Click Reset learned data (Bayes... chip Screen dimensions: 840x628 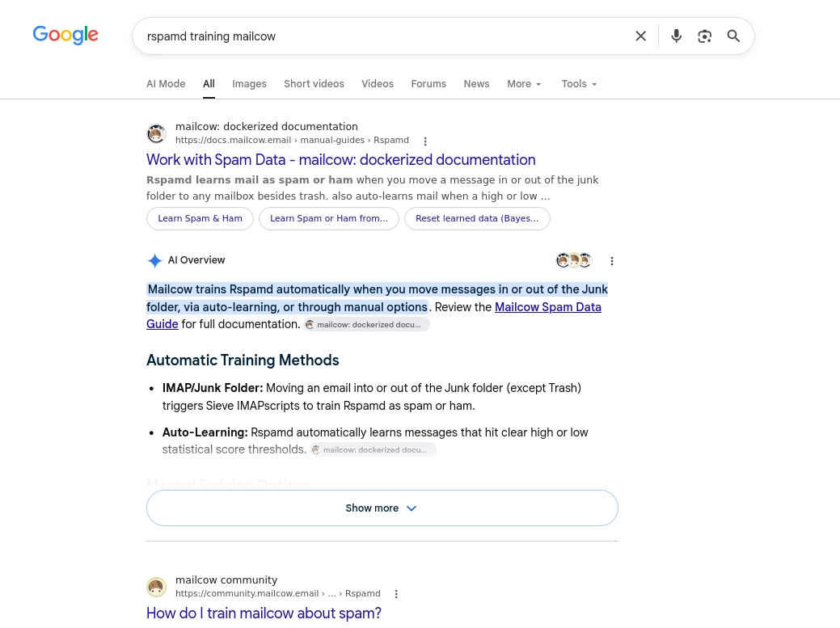click(x=477, y=218)
